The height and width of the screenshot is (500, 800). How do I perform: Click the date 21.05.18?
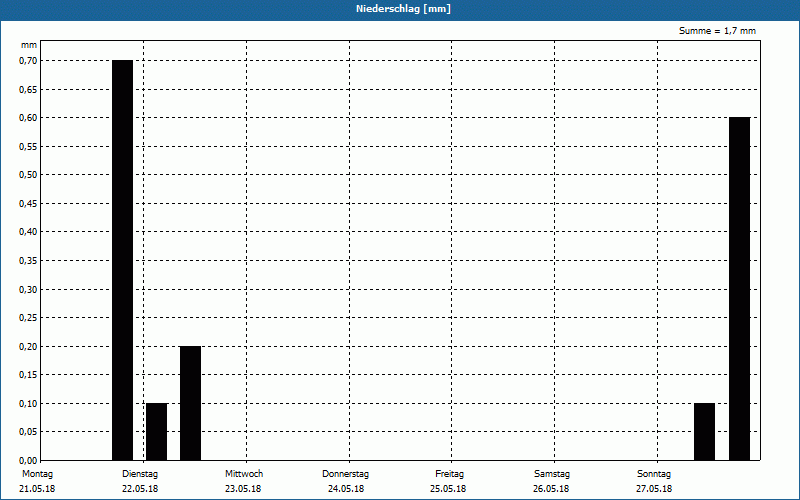pyautogui.click(x=37, y=489)
